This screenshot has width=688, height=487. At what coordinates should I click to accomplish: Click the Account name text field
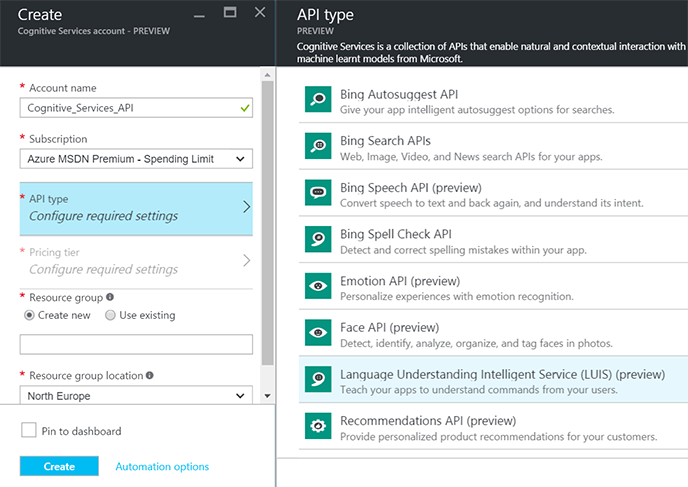click(x=136, y=108)
